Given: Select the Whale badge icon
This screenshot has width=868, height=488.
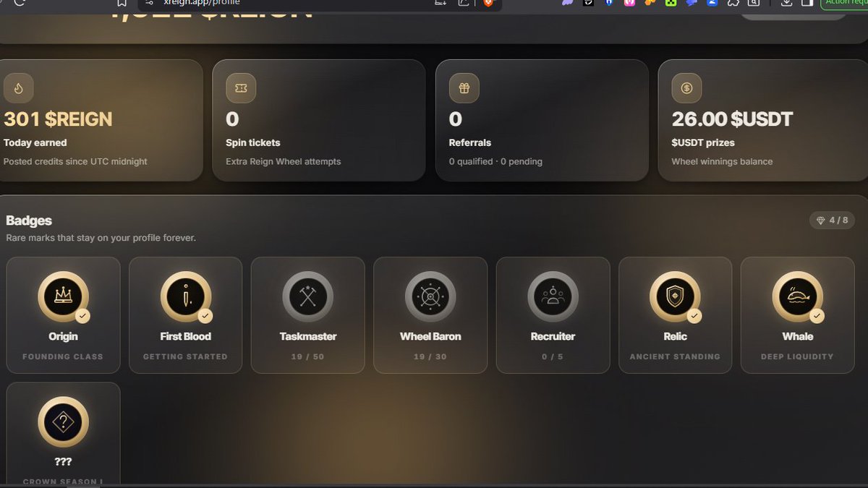Looking at the screenshot, I should click(798, 296).
